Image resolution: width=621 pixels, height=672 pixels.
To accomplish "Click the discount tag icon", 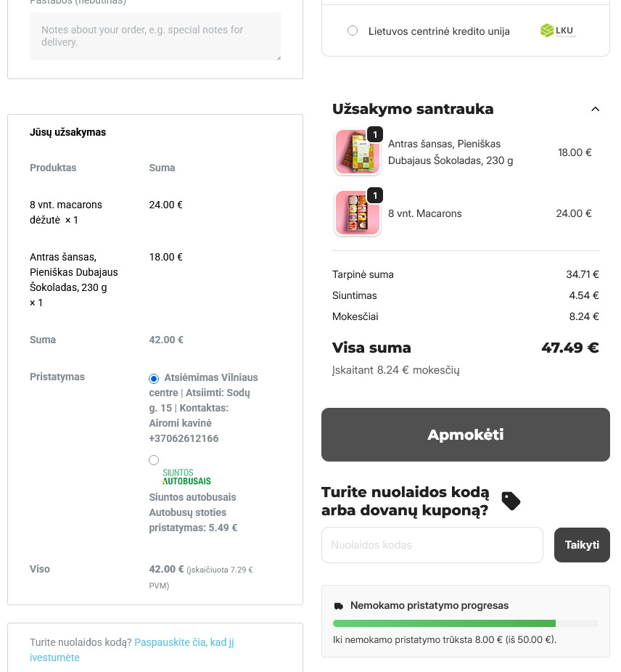I will [511, 501].
